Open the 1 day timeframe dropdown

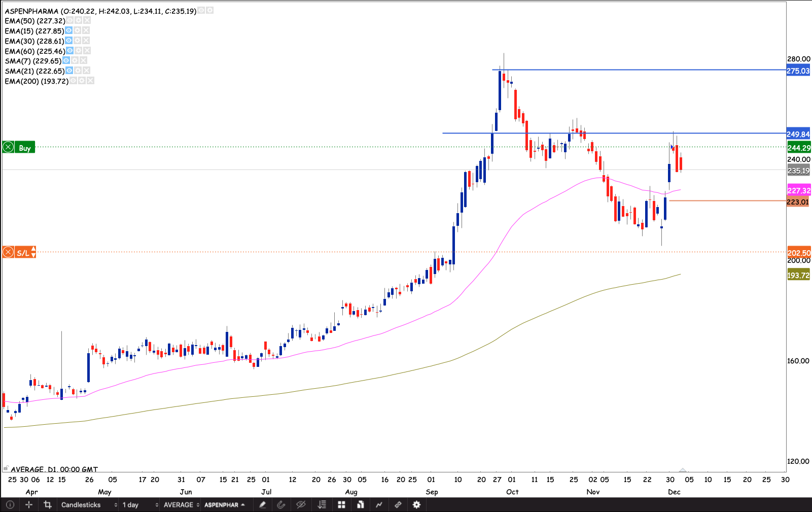click(140, 505)
